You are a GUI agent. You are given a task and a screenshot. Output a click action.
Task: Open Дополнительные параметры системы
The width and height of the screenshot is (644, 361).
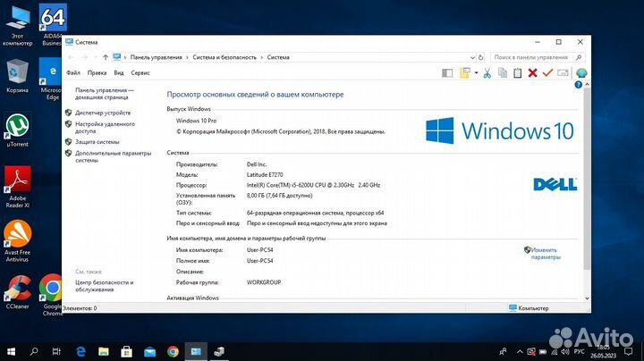click(x=113, y=156)
